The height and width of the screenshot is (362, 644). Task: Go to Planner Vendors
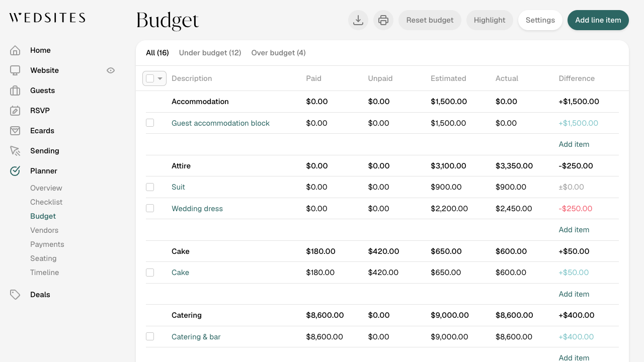[44, 230]
